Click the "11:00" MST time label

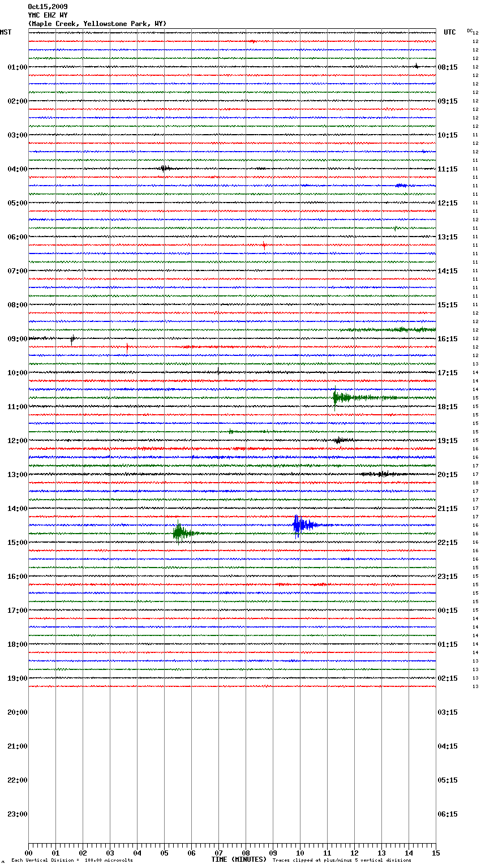coord(17,407)
